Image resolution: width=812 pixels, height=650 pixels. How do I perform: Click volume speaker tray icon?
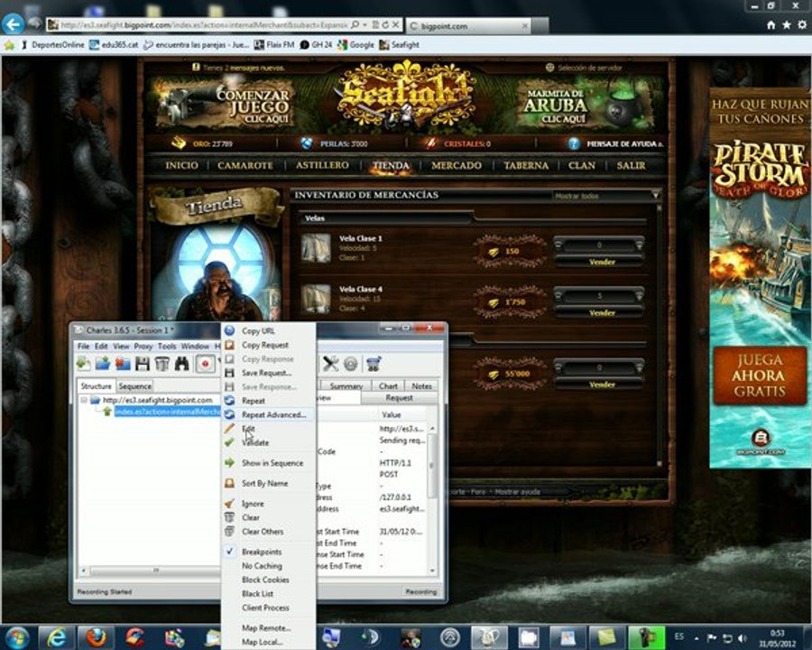point(743,638)
